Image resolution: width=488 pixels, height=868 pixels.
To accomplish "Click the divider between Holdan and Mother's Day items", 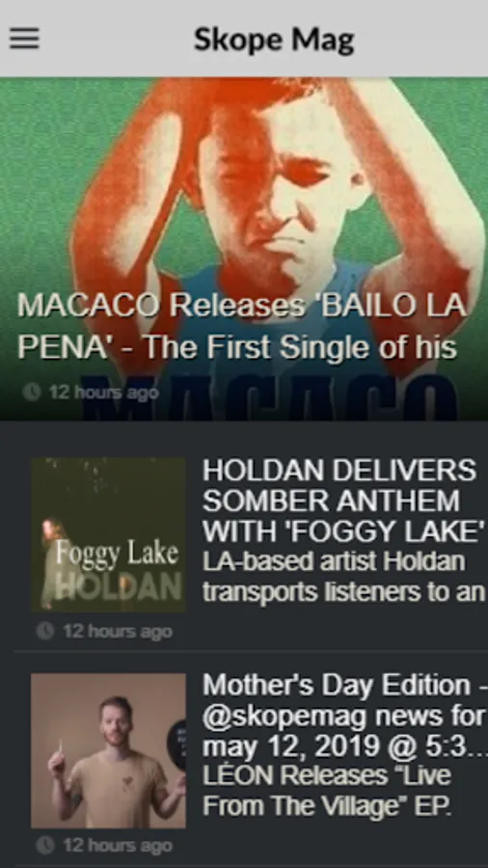I will pos(251,652).
